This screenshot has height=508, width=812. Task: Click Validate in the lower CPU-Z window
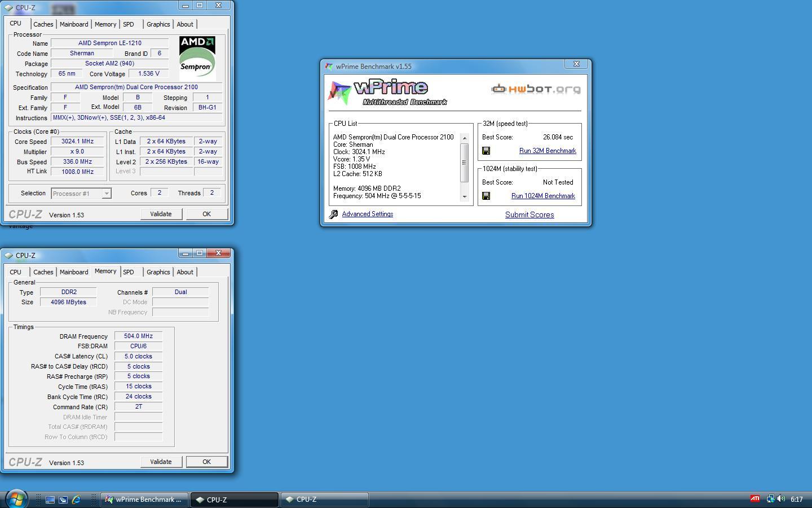[x=161, y=462]
